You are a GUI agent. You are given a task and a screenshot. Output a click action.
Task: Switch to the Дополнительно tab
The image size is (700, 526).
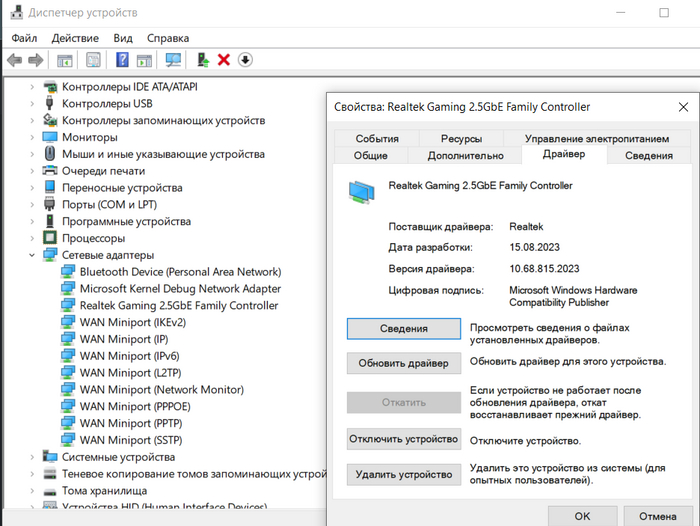(x=465, y=155)
